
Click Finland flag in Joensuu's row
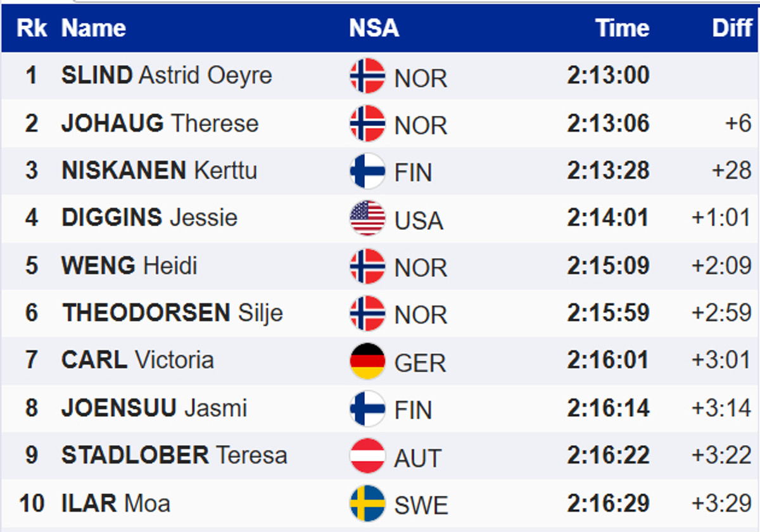(367, 408)
